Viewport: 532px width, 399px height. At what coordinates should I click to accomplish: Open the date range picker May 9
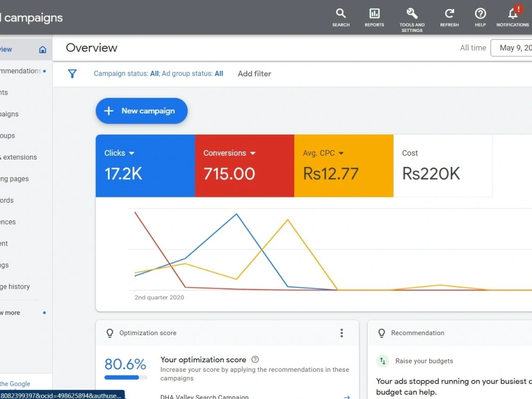[511, 48]
